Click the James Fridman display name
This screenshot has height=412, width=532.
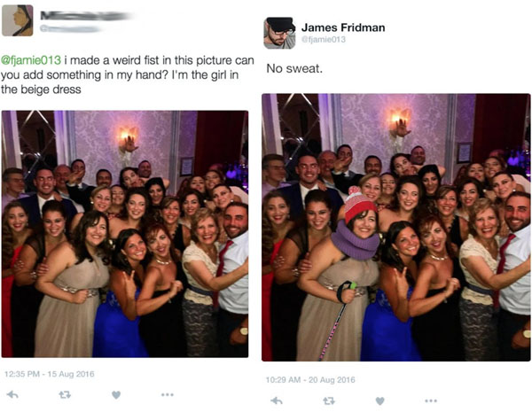343,27
